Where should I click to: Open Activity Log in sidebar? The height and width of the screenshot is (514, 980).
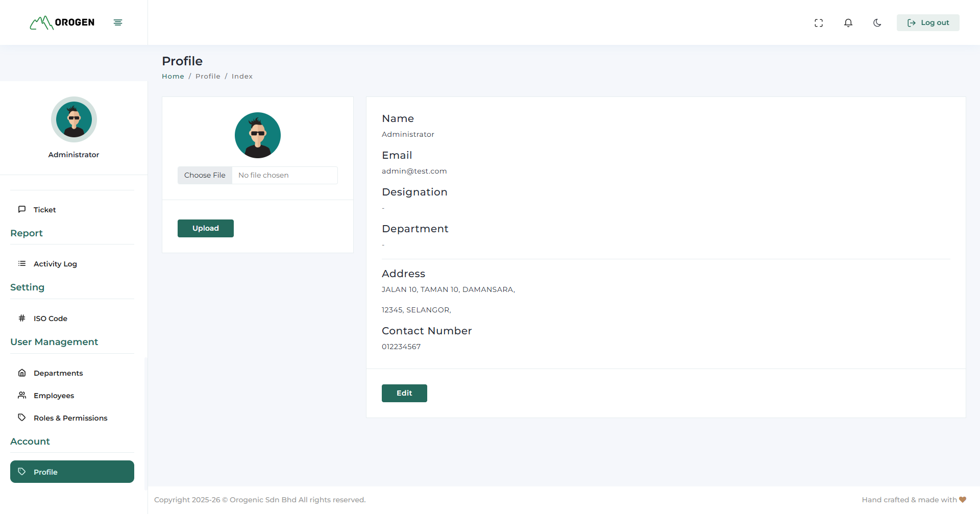(55, 264)
